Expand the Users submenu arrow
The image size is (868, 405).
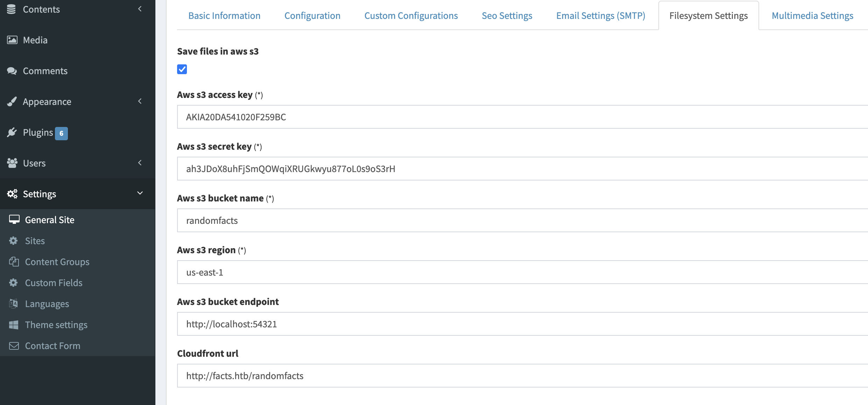(x=140, y=163)
